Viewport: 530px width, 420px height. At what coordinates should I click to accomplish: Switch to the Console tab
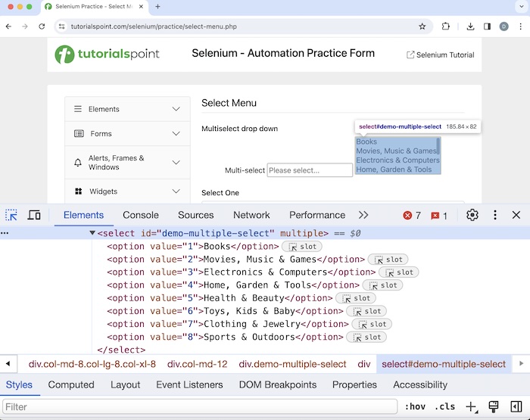(x=141, y=215)
